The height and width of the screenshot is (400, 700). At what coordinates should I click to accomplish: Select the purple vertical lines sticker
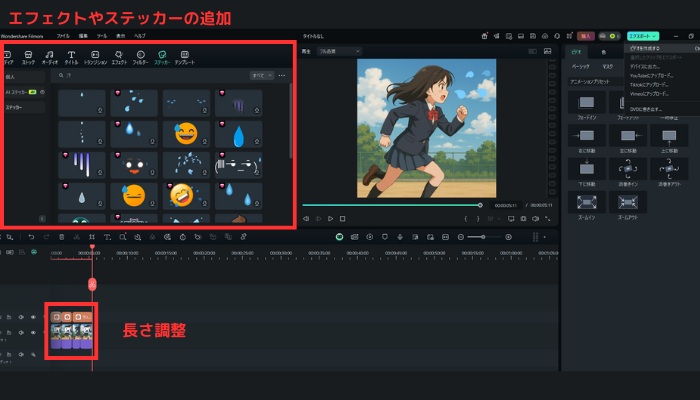(82, 165)
